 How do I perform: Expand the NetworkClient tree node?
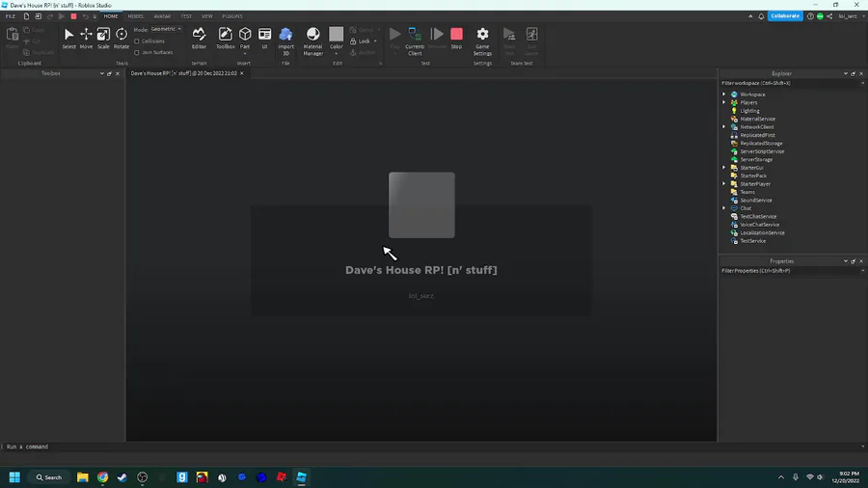point(724,126)
